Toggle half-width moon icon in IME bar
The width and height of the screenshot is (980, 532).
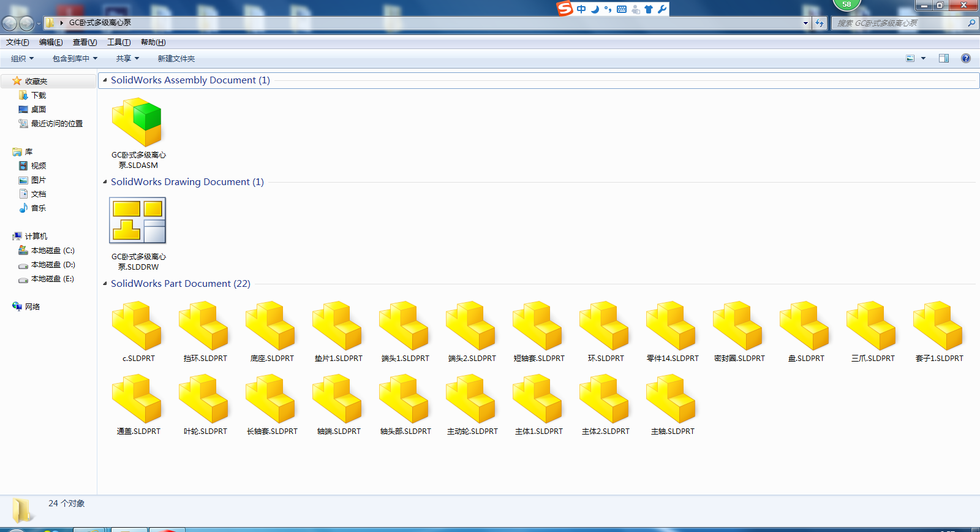coord(595,9)
